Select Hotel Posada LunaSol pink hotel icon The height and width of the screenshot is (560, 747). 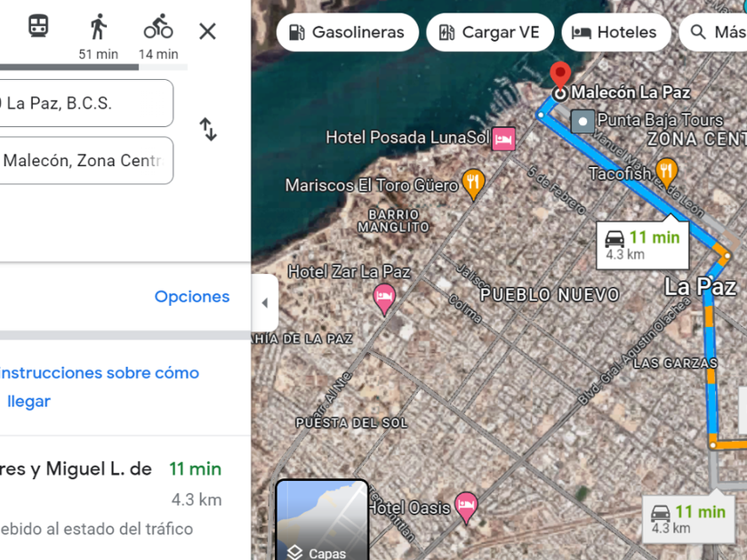coord(503,139)
